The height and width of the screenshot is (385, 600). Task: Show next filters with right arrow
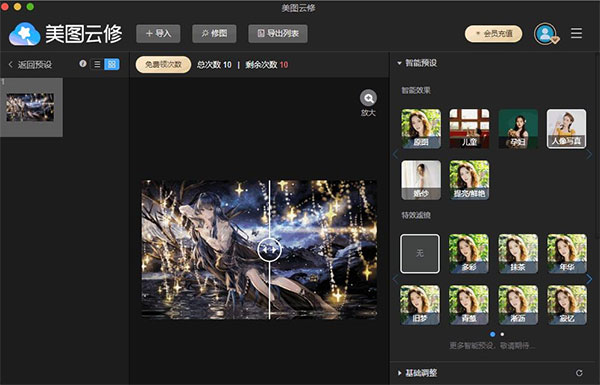tap(589, 279)
